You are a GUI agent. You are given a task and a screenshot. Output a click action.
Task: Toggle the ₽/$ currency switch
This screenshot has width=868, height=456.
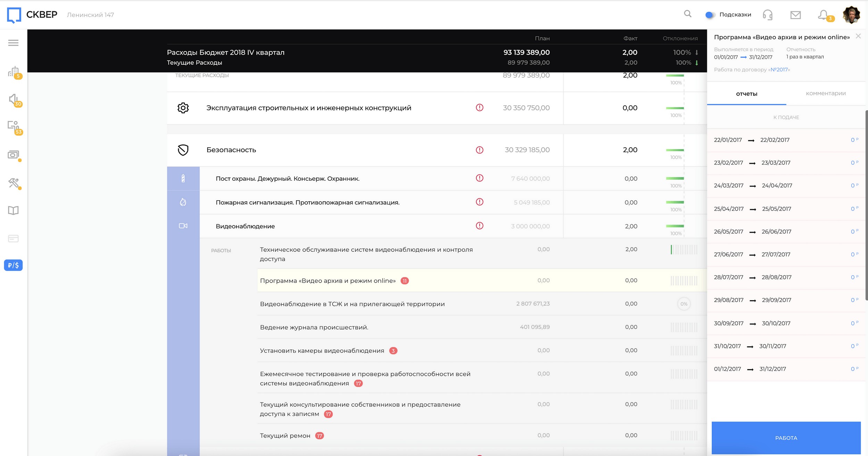tap(13, 265)
